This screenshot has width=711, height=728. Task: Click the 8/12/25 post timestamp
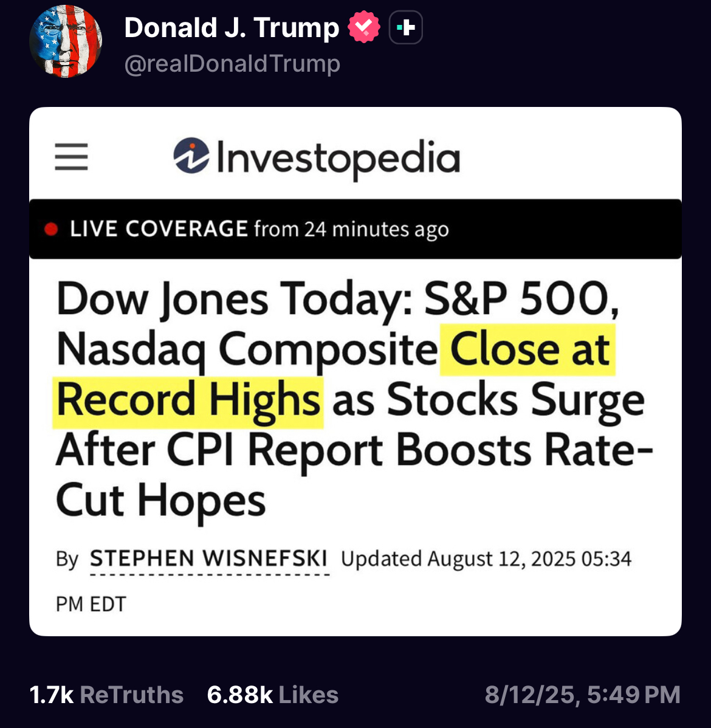pyautogui.click(x=582, y=695)
